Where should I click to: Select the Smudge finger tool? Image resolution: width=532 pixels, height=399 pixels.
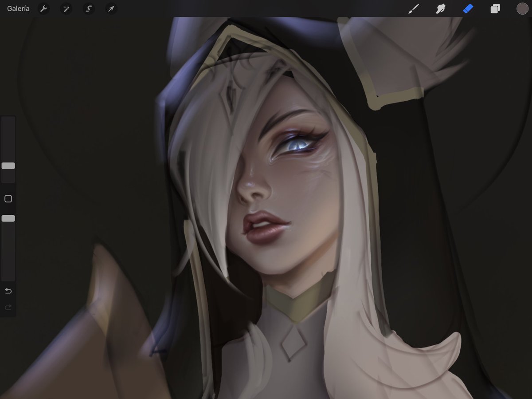pos(441,8)
